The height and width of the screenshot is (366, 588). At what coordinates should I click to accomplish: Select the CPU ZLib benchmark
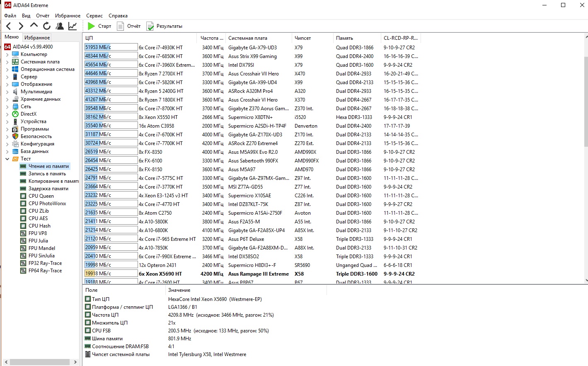[x=39, y=211]
